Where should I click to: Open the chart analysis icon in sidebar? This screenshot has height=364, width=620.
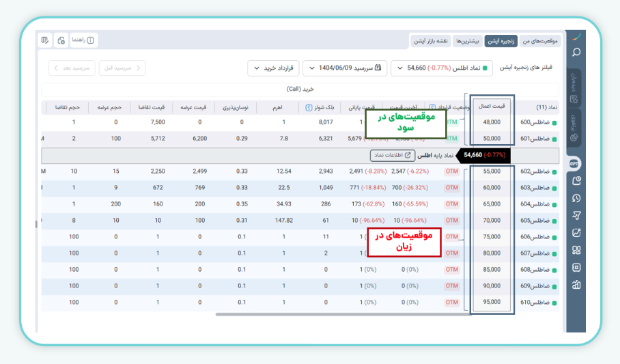pos(576,233)
